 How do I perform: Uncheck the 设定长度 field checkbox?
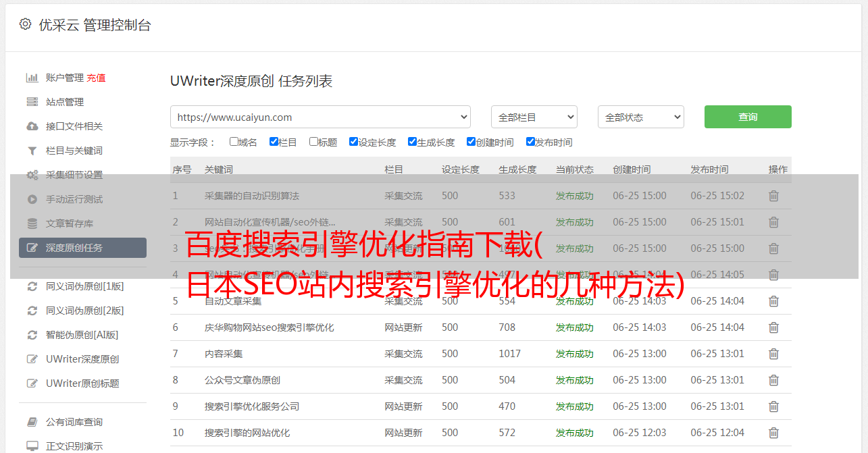(x=353, y=142)
